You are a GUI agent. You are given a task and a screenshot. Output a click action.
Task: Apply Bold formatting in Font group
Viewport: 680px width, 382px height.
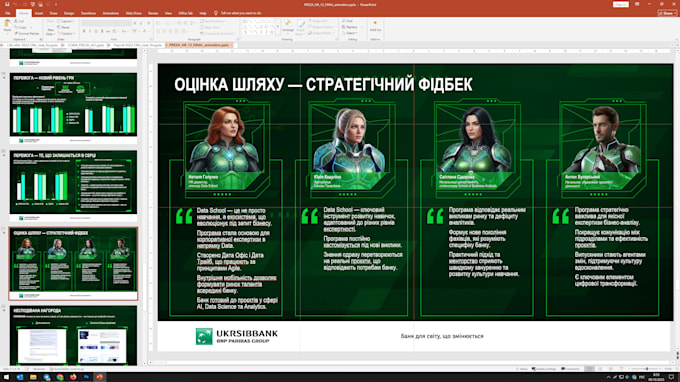[x=84, y=31]
